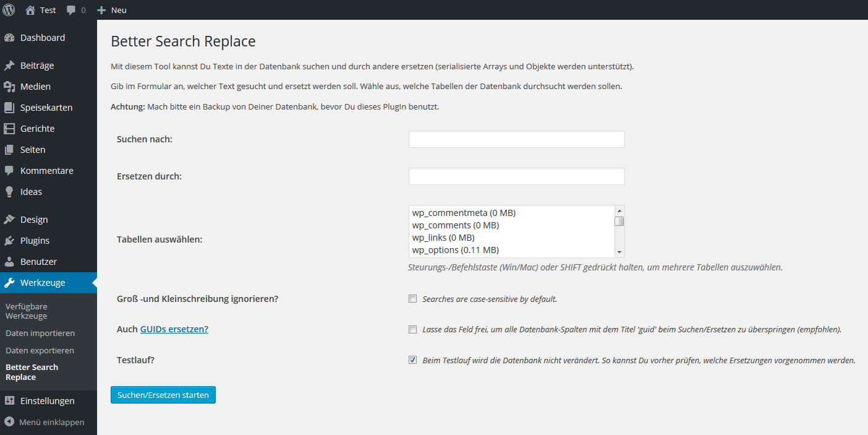Select the Medien camera icon in the sidebar
Image resolution: width=868 pixels, height=435 pixels.
[11, 86]
